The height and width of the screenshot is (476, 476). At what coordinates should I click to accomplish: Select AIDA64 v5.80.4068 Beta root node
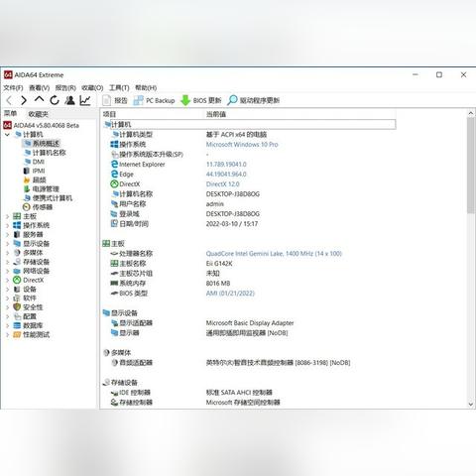click(x=42, y=125)
